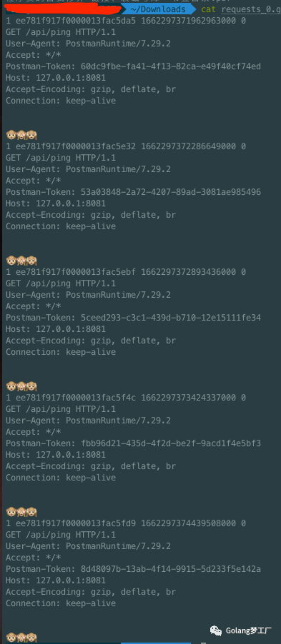Click the Postman-Token line starting with 5ceed293

[x=133, y=318]
